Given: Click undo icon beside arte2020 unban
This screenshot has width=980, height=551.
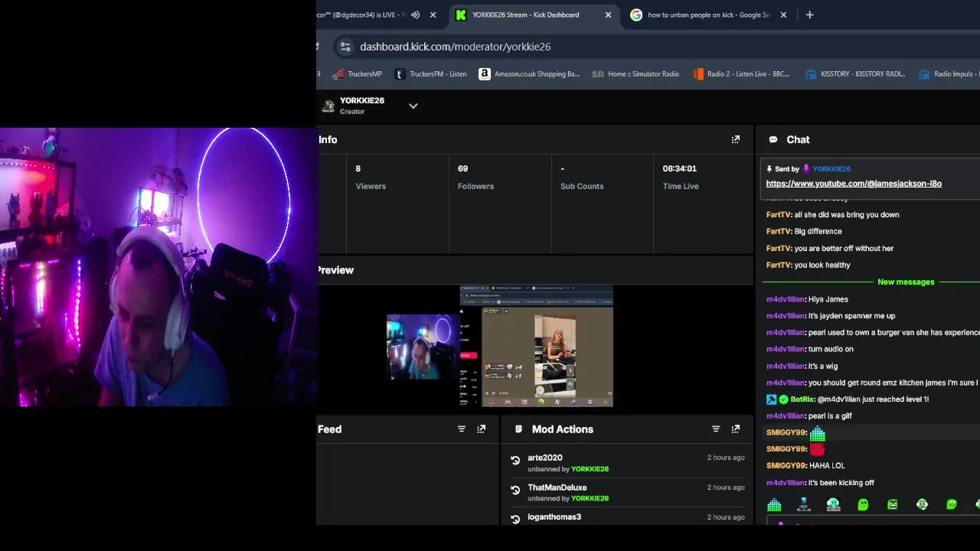Looking at the screenshot, I should (515, 461).
